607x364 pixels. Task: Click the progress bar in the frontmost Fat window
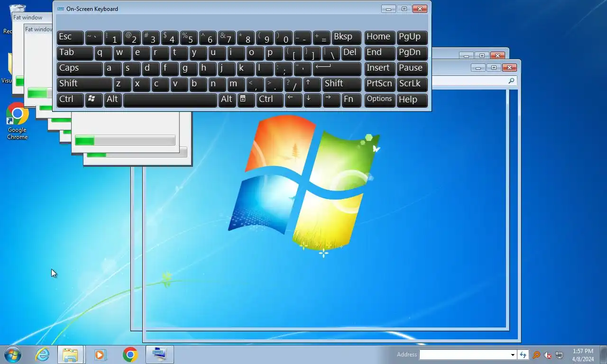click(125, 140)
